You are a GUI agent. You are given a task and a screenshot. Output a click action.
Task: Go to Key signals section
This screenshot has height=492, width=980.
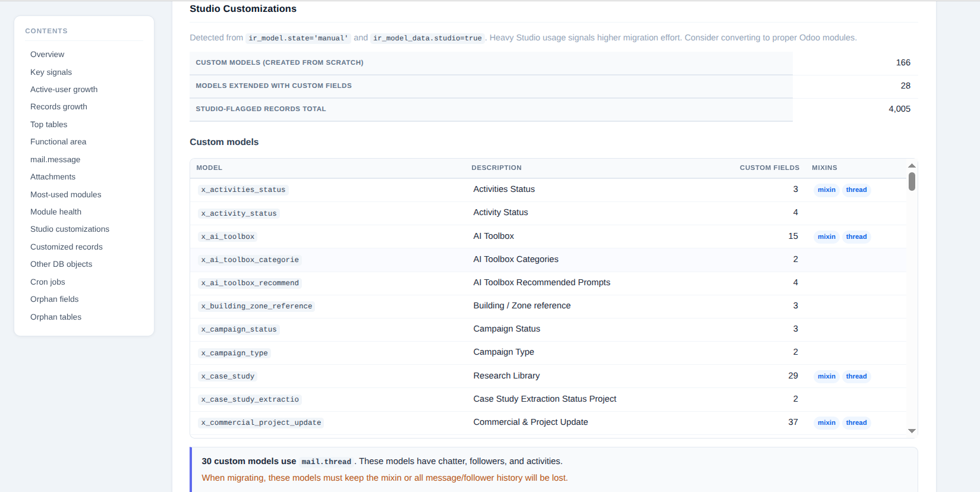click(x=51, y=72)
